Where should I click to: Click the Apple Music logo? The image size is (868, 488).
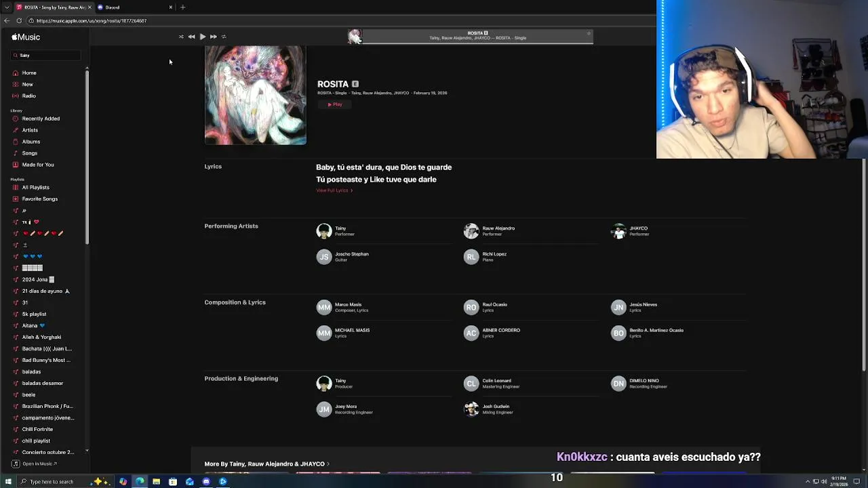pyautogui.click(x=26, y=37)
